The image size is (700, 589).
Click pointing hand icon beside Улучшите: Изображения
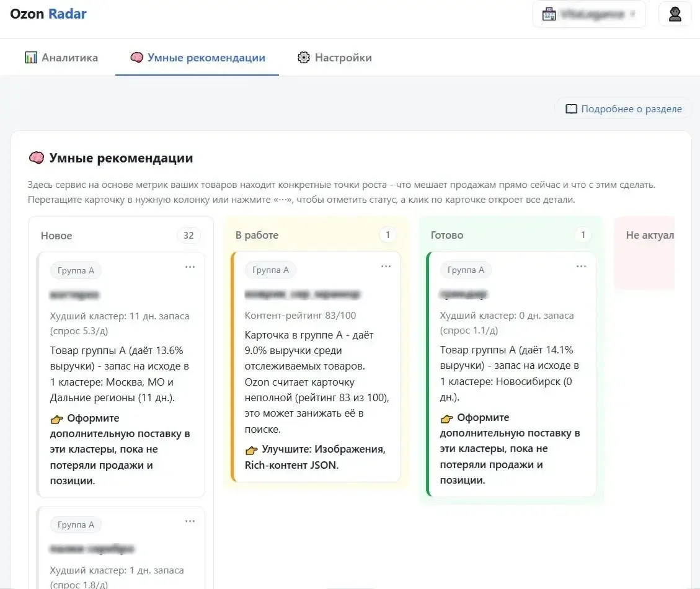pos(251,449)
